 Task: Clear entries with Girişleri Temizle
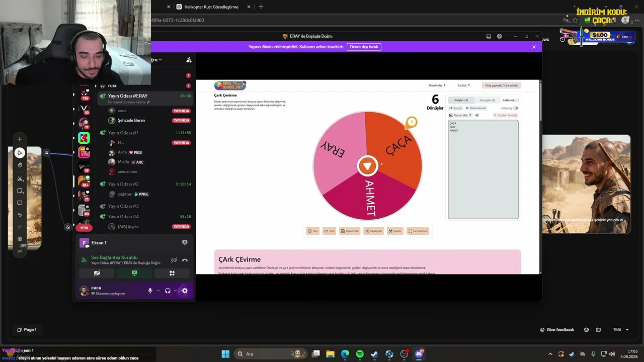click(x=505, y=115)
